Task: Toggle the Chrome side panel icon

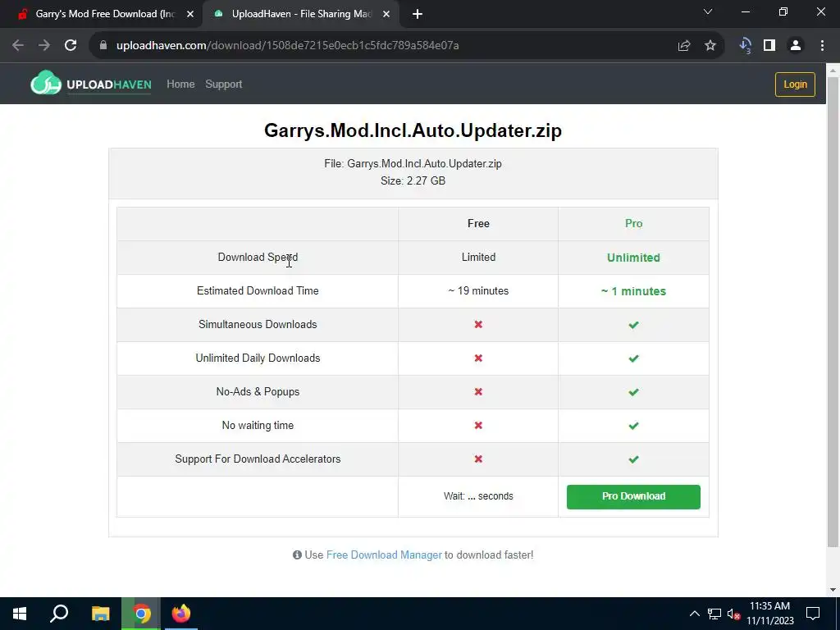Action: click(769, 46)
